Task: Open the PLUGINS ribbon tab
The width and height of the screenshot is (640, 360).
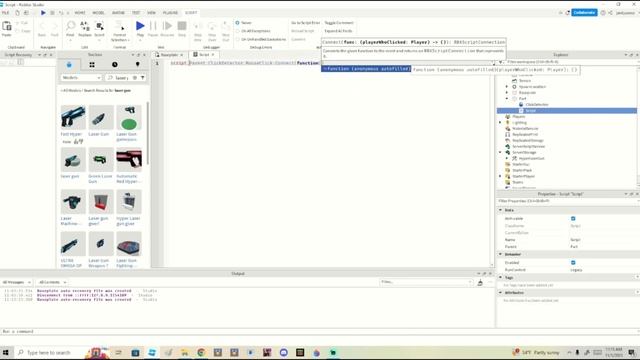Action: click(x=170, y=13)
